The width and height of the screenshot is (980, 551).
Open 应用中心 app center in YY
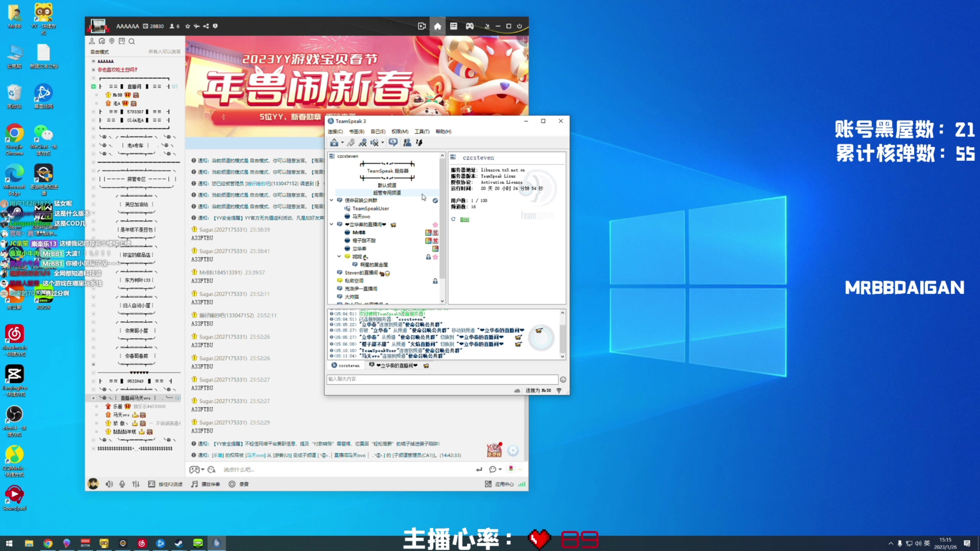pyautogui.click(x=499, y=484)
